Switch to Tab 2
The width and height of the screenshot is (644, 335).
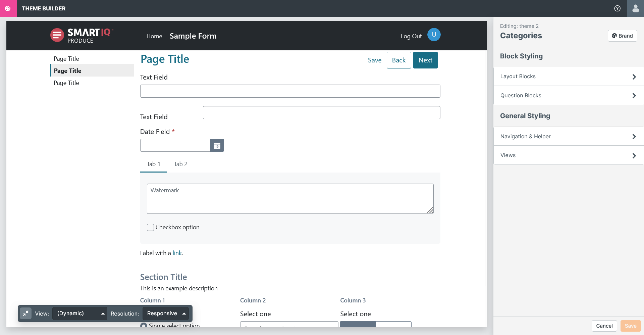pyautogui.click(x=180, y=164)
